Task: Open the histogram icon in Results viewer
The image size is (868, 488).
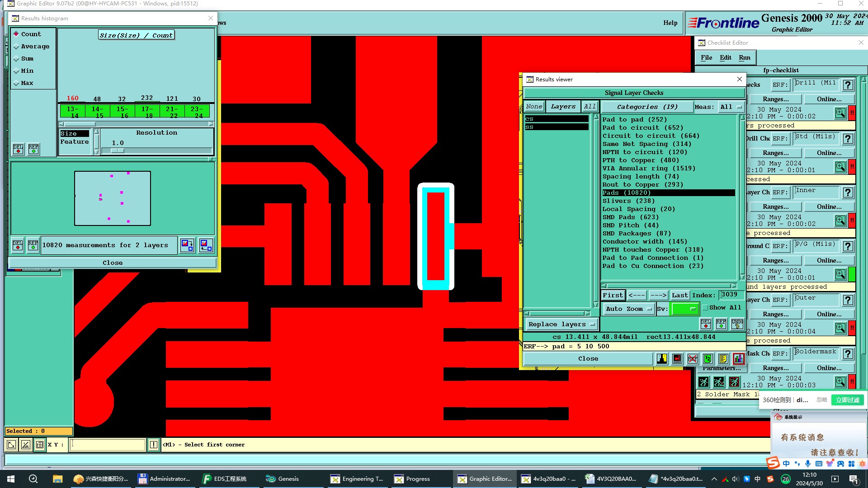Action: click(x=739, y=359)
